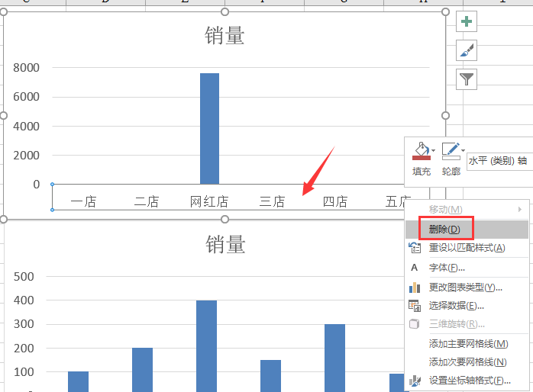Click the 四店 axis label
533x392 pixels.
pos(335,201)
